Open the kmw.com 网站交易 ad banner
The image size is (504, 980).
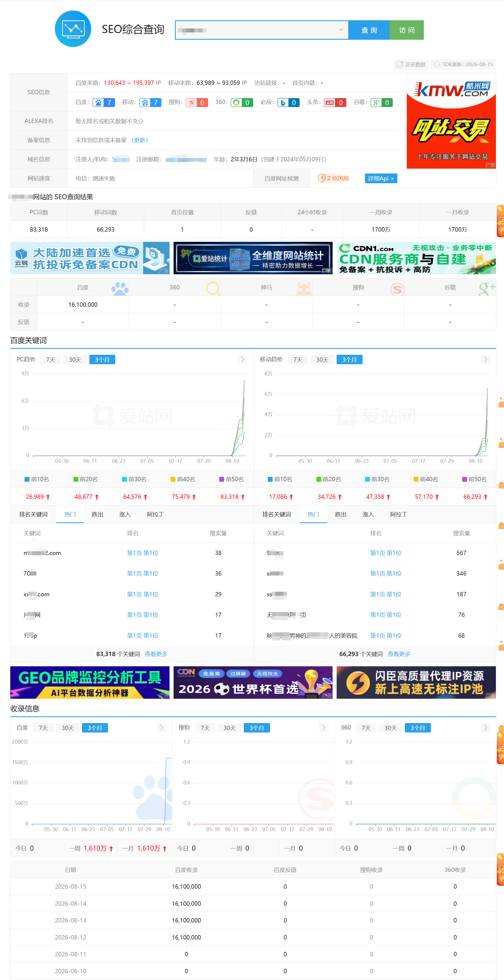(x=451, y=121)
